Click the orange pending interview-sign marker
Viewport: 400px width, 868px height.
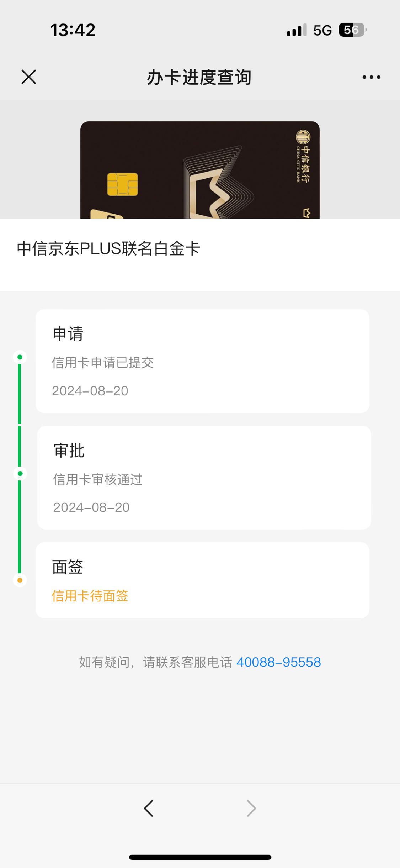pyautogui.click(x=20, y=580)
